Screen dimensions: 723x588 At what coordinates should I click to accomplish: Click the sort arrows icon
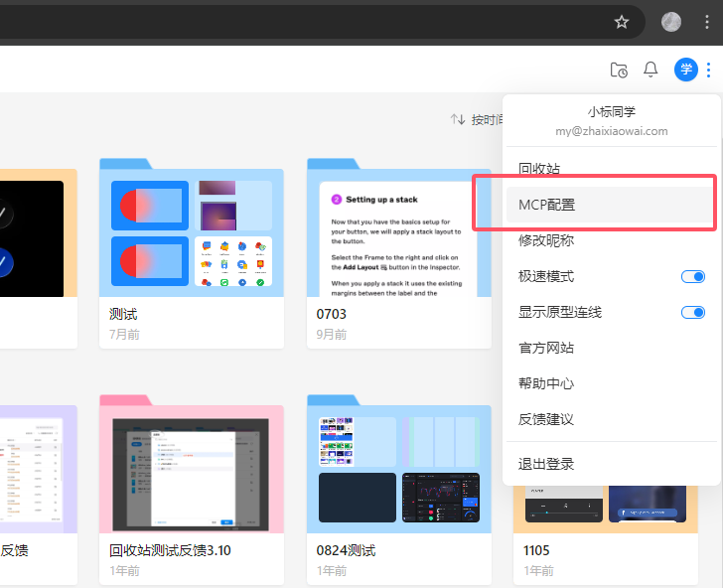coord(458,119)
